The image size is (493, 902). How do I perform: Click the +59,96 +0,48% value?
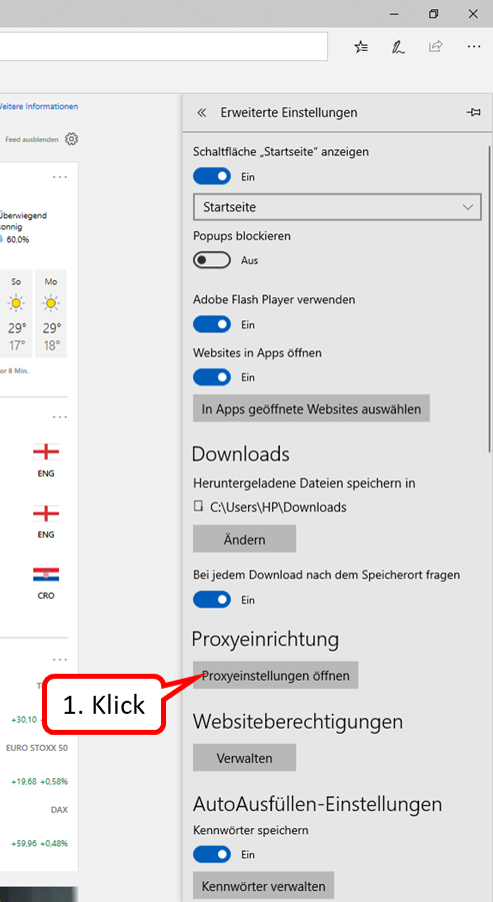(39, 843)
